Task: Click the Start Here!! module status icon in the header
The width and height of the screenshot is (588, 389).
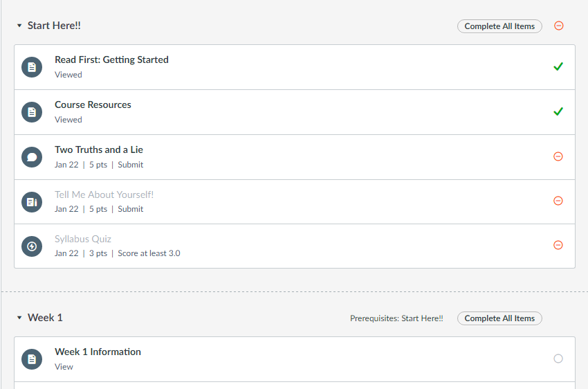Action: pyautogui.click(x=559, y=26)
